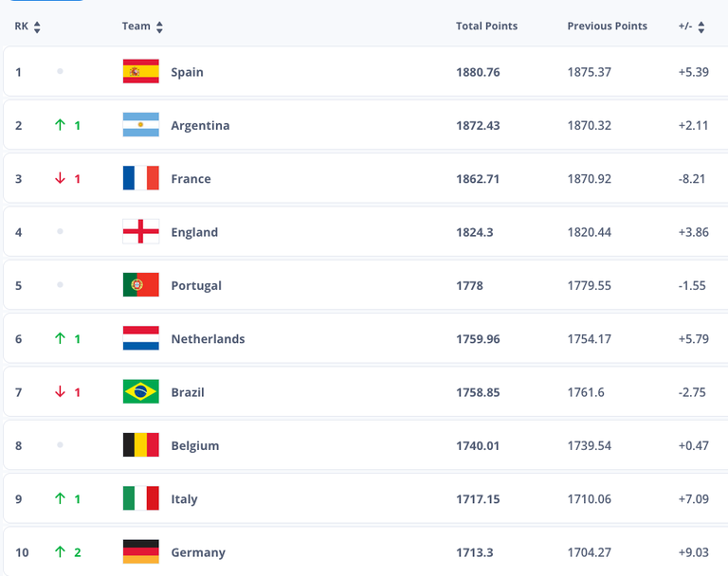
Task: Click the Brazil flag icon
Action: click(x=140, y=392)
